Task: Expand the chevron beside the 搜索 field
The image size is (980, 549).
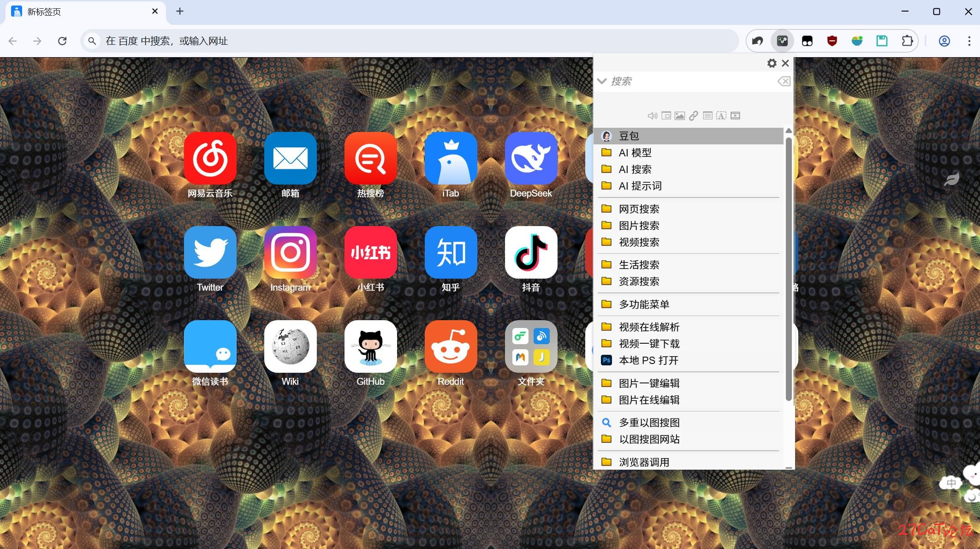Action: (601, 81)
